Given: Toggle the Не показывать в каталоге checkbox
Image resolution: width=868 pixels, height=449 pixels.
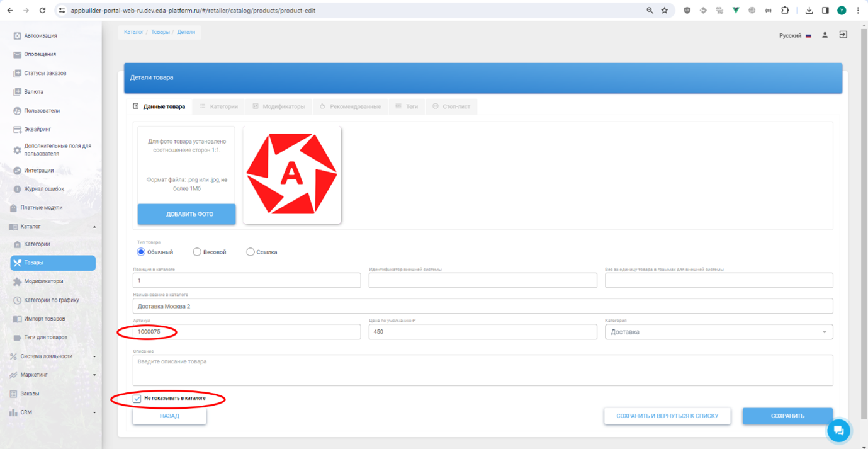Looking at the screenshot, I should pos(137,399).
